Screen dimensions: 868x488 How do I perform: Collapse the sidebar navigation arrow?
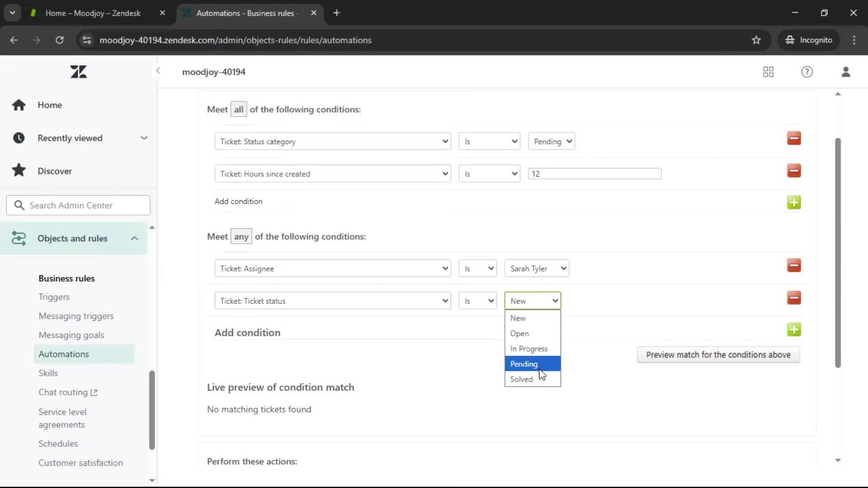coord(158,71)
